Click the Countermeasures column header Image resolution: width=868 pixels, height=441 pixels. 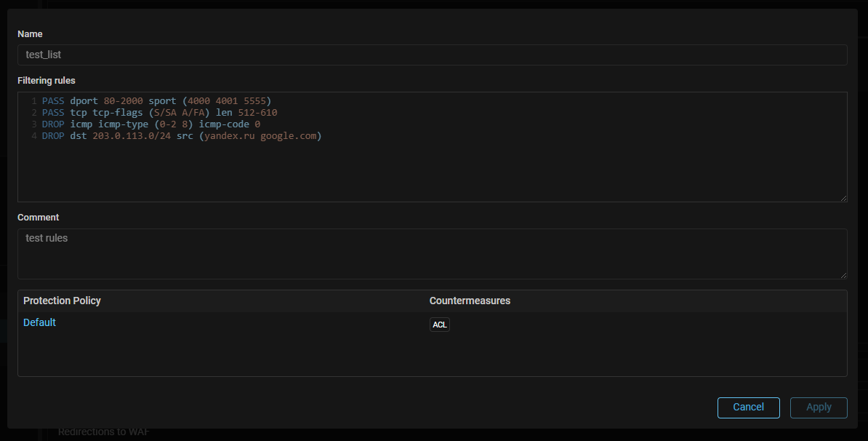click(x=470, y=301)
